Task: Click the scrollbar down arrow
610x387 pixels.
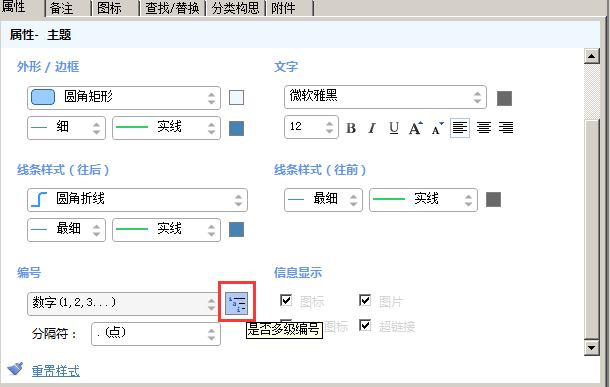Action: click(591, 347)
